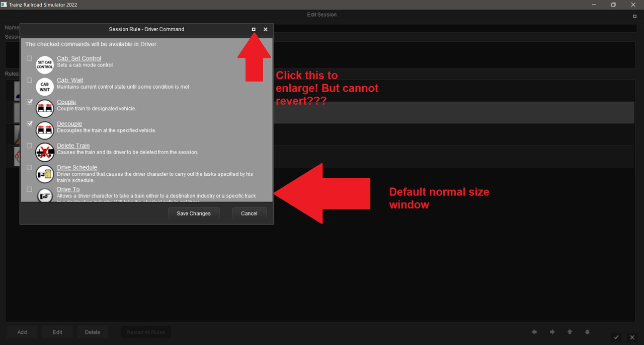Click the Edit rule button
The height and width of the screenshot is (345, 644).
click(x=57, y=332)
